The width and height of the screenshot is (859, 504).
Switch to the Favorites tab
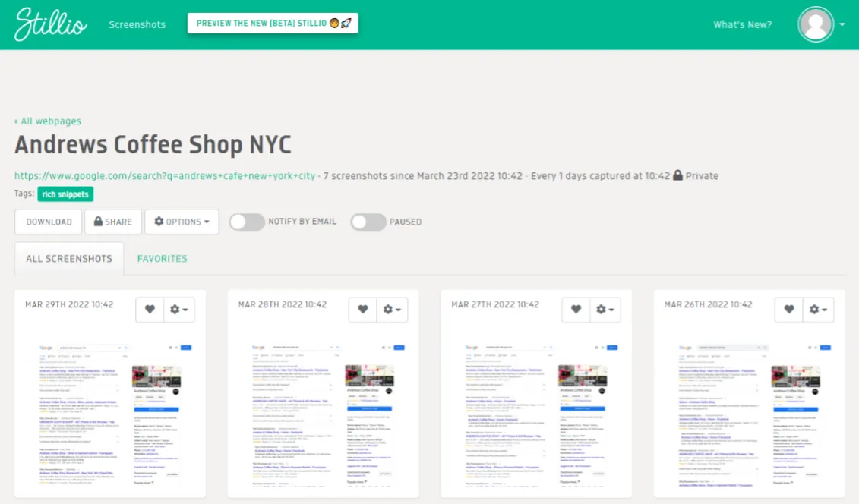[x=163, y=258]
